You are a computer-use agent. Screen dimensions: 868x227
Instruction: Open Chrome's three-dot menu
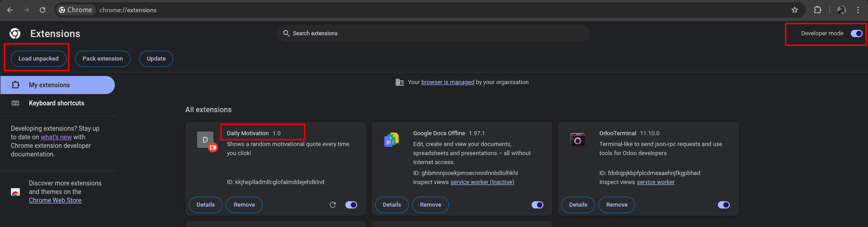pyautogui.click(x=858, y=10)
